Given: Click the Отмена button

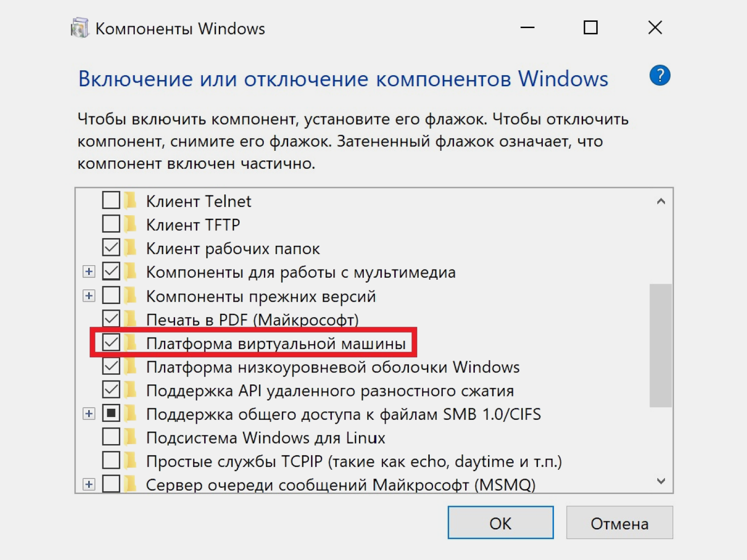Looking at the screenshot, I should point(619,523).
